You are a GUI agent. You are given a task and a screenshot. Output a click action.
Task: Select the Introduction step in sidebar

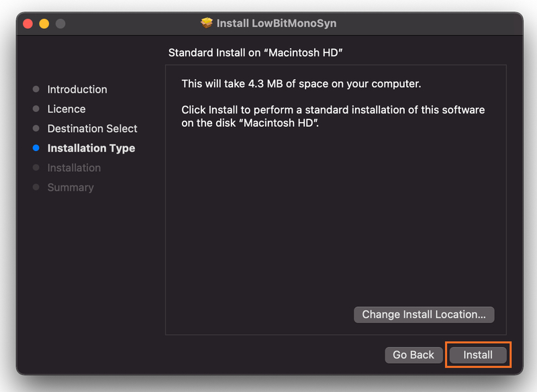[x=77, y=89]
